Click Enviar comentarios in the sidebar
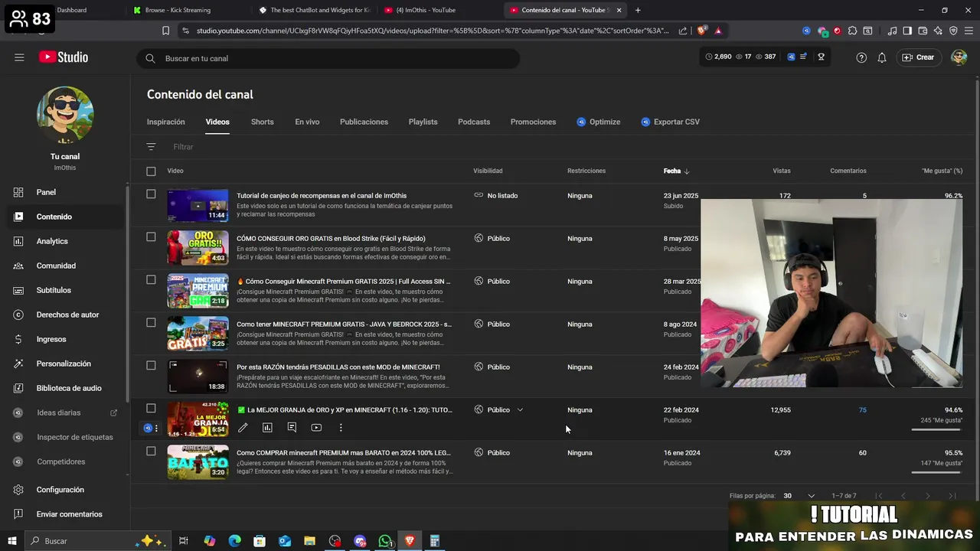Image resolution: width=980 pixels, height=551 pixels. (64, 514)
